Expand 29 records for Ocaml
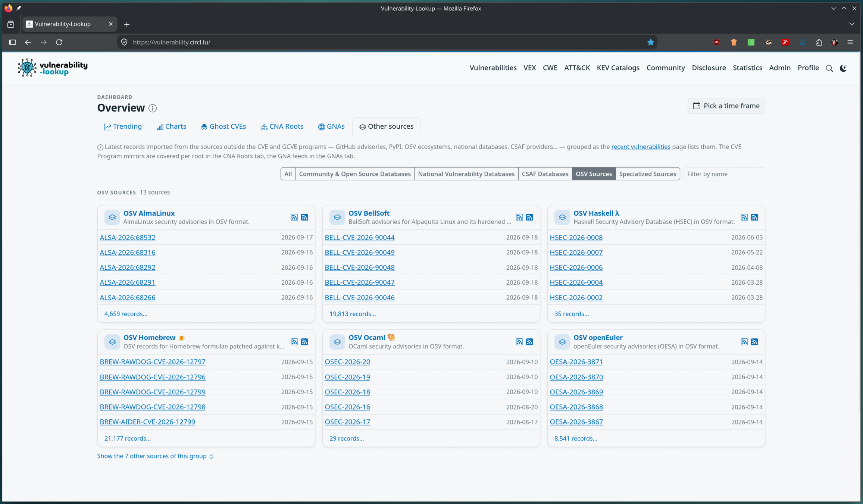Image resolution: width=863 pixels, height=504 pixels. tap(347, 438)
